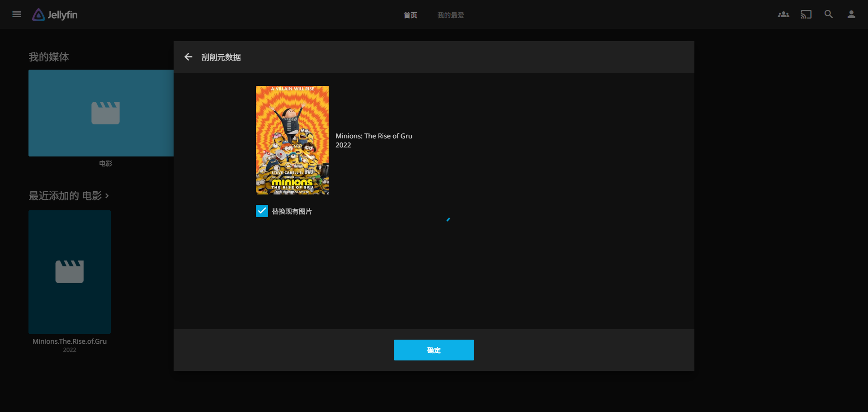
Task: Click the Jellyfin logo
Action: tap(55, 15)
